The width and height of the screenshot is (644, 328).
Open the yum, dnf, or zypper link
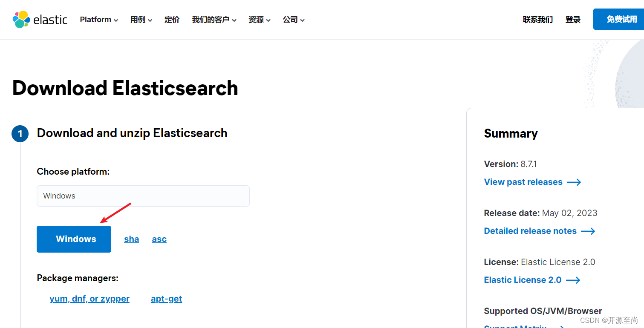(90, 299)
